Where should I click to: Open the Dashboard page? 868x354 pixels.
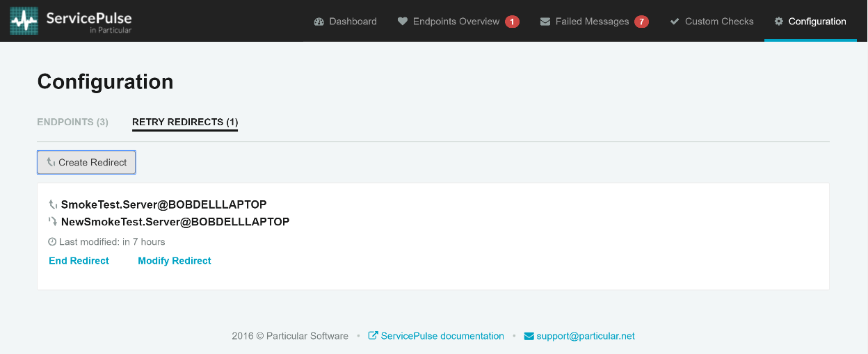346,22
